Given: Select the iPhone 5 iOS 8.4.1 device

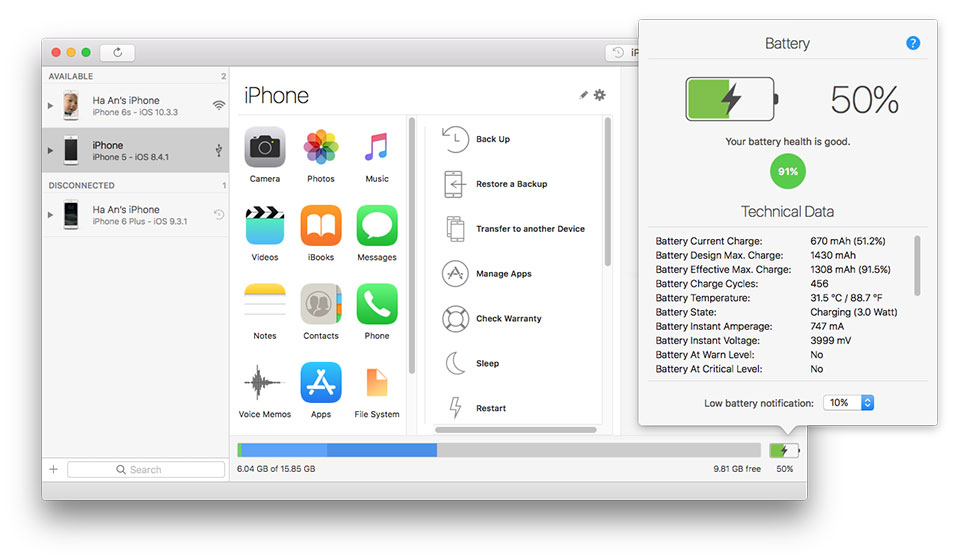Looking at the screenshot, I should (135, 150).
